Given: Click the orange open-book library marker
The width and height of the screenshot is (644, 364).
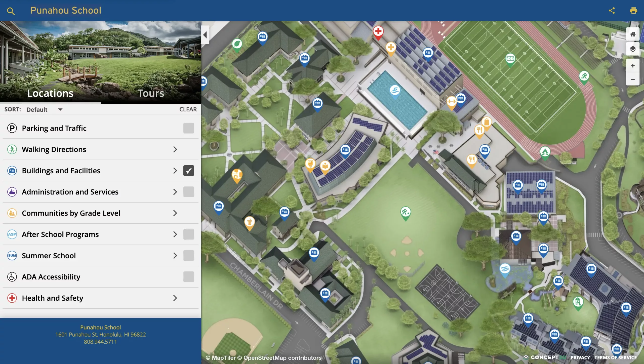Looking at the screenshot, I should pyautogui.click(x=325, y=168).
